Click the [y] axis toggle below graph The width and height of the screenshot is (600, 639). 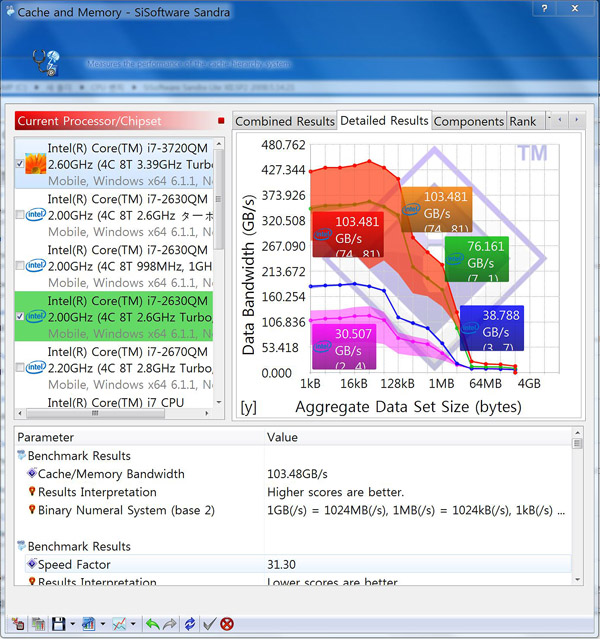[248, 407]
